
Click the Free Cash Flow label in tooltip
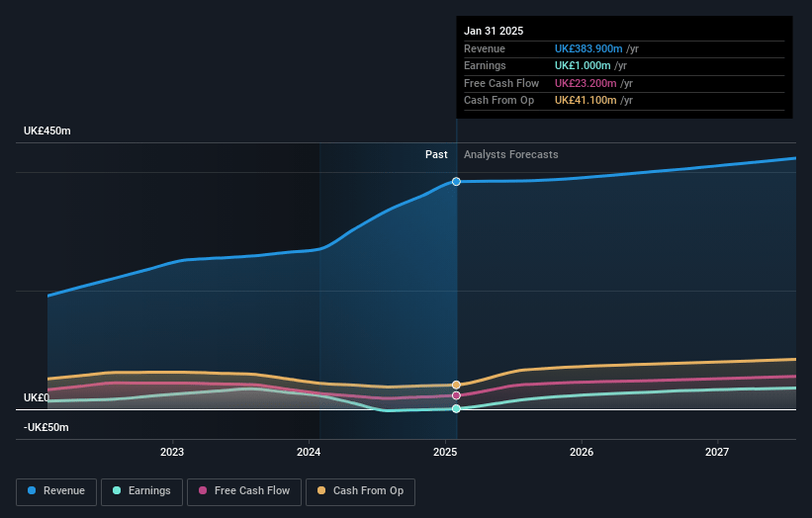(x=501, y=83)
